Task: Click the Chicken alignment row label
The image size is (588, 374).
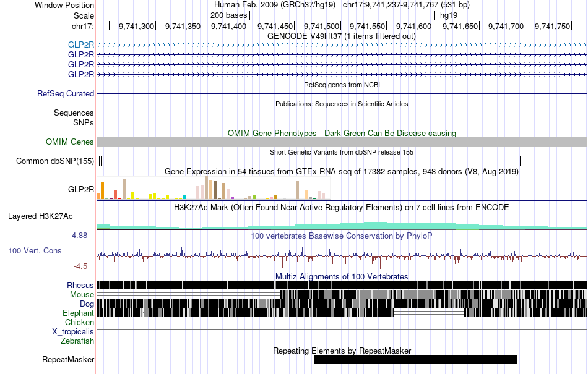Action: point(79,322)
